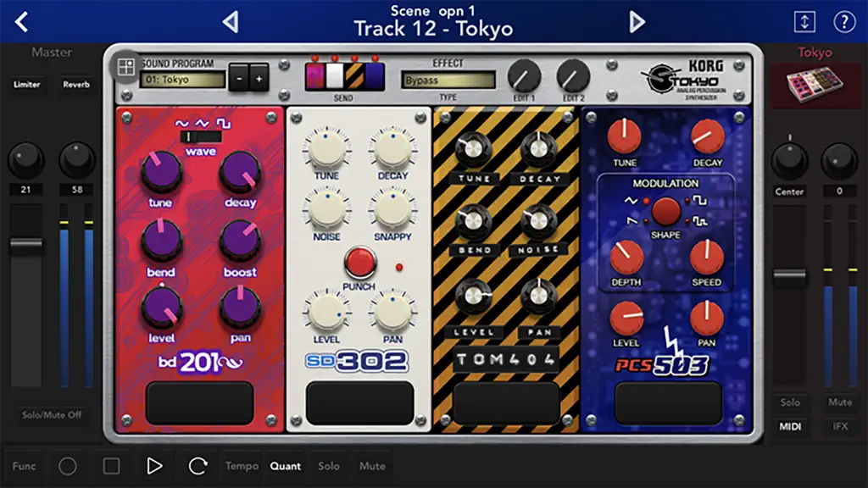Switch to the previous track with left triangle
Screen dimensions: 868x488
[x=231, y=22]
